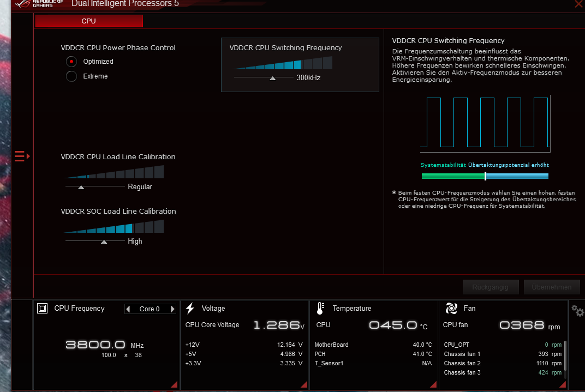The width and height of the screenshot is (585, 392).
Task: Click the Chassis fan 3 row
Action: coord(503,372)
